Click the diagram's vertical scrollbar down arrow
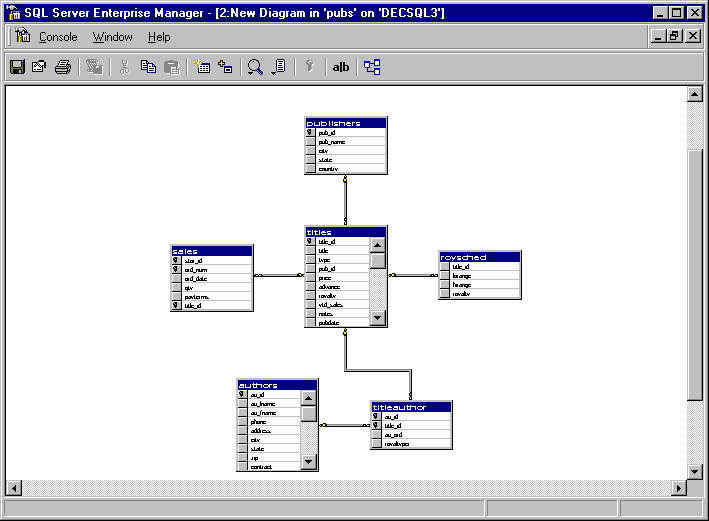The width and height of the screenshot is (709, 521). [x=695, y=471]
